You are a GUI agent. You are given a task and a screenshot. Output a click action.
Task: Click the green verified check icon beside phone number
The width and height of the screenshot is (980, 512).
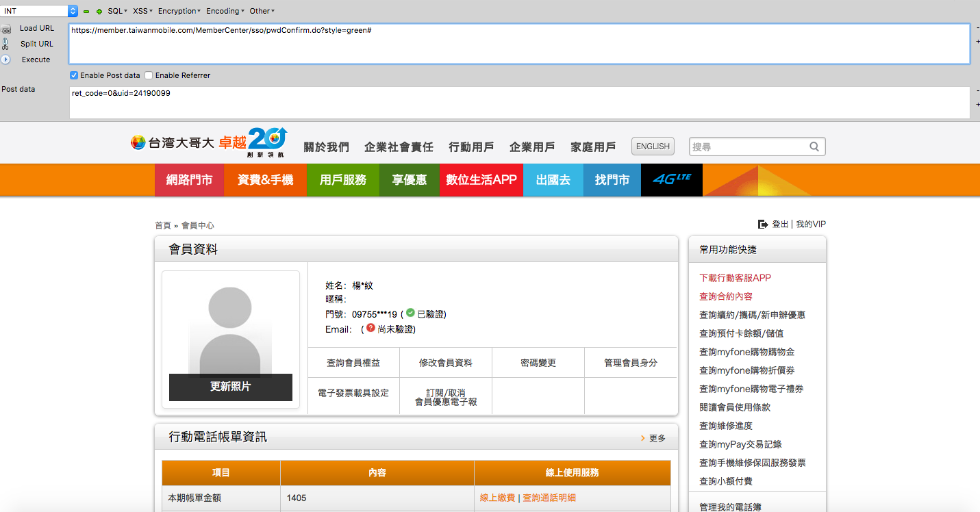pos(410,313)
